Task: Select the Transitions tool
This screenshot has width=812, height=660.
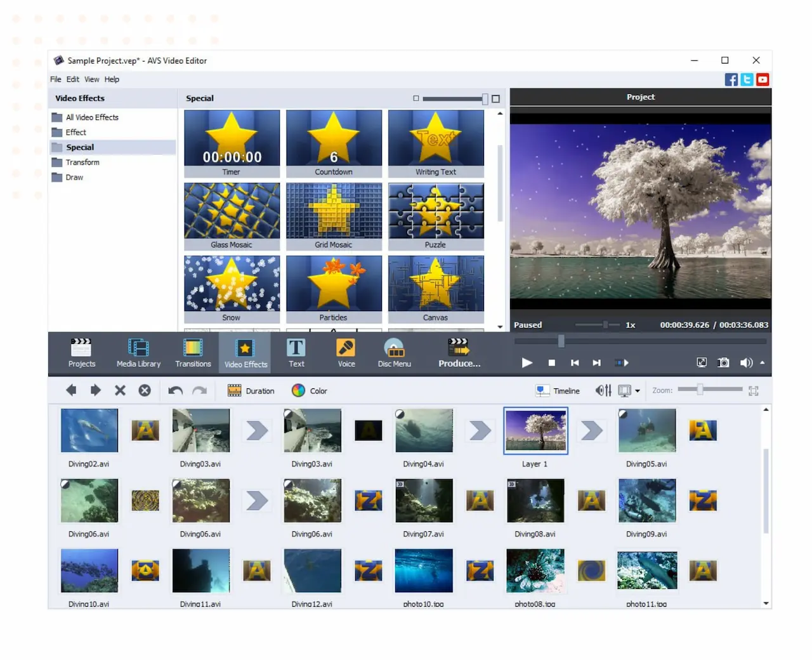Action: pos(193,353)
